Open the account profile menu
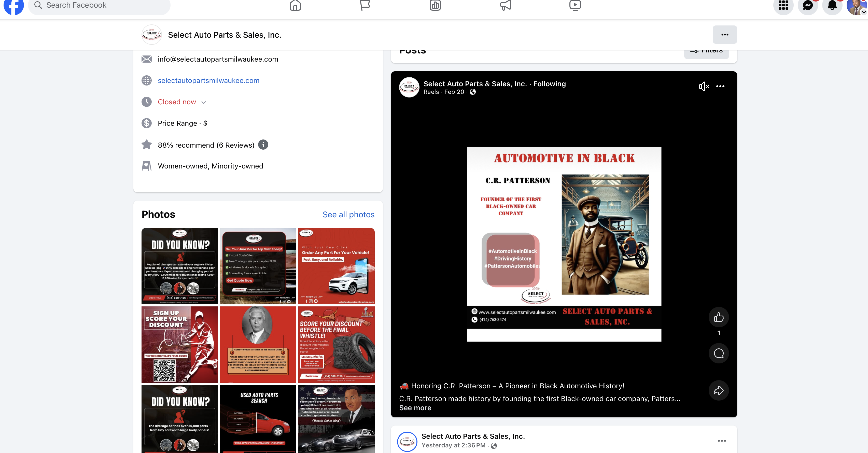This screenshot has width=868, height=453. coord(857,6)
